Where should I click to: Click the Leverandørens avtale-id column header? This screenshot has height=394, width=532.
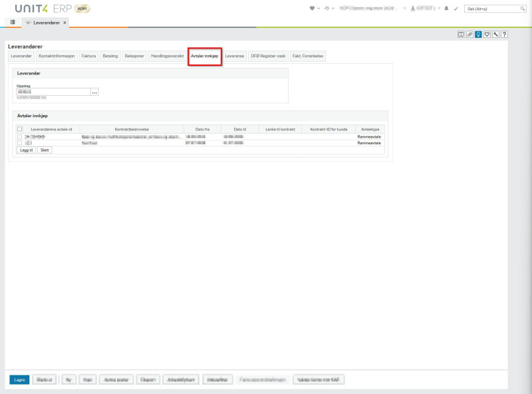click(52, 129)
